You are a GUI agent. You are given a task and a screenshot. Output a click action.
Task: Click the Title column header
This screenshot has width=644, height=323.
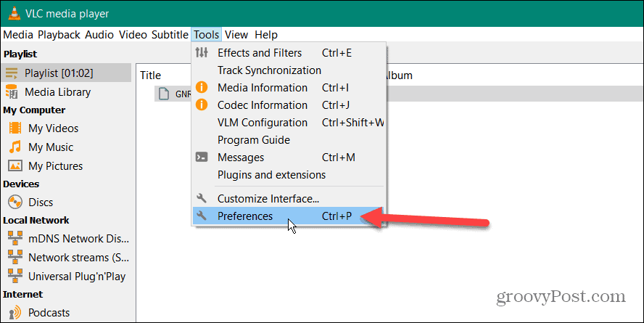(x=150, y=75)
